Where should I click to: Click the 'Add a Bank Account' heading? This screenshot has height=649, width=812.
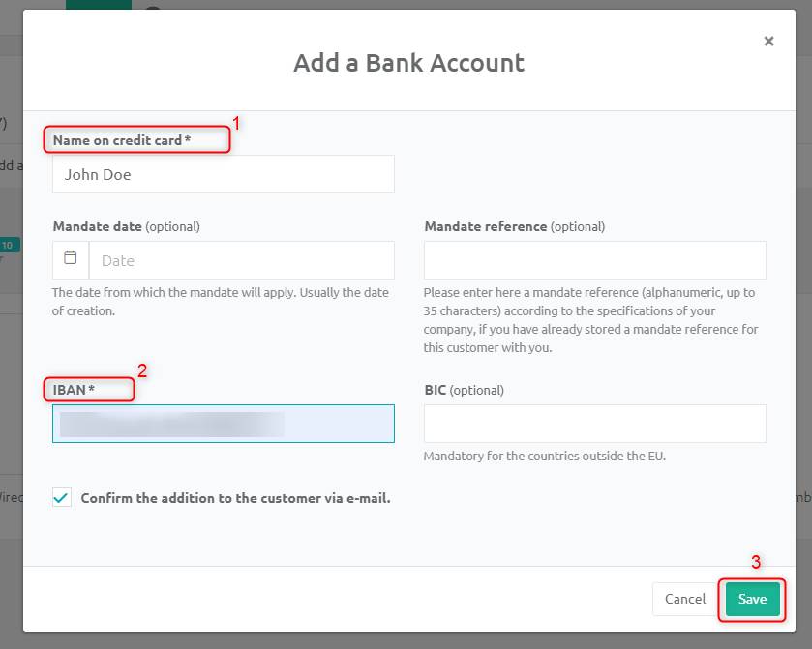[409, 63]
